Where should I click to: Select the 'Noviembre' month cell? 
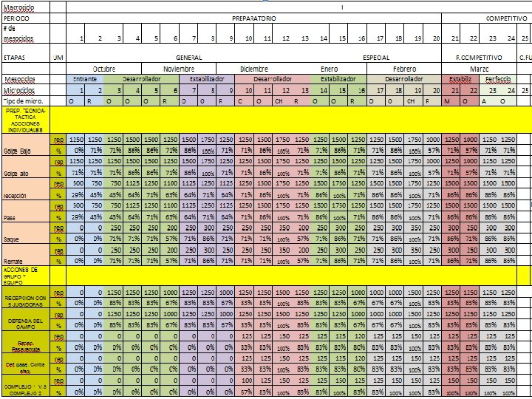(x=179, y=69)
